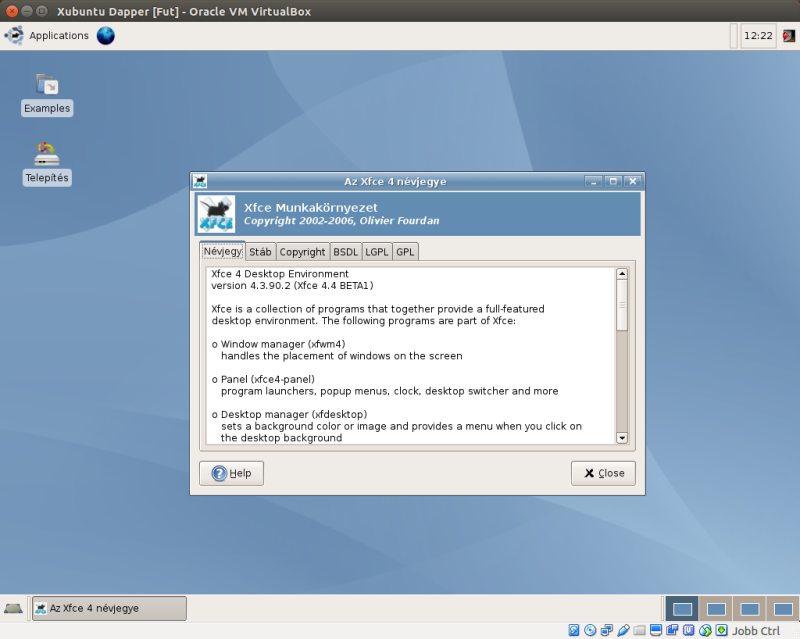Launch the web browser globe icon
800x639 pixels.
(x=106, y=36)
